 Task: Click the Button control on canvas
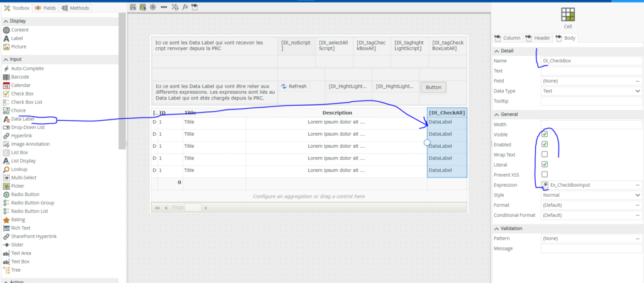(433, 87)
